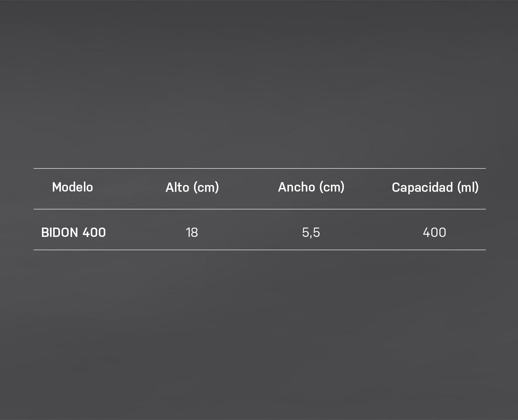Click the width value 5,5
The height and width of the screenshot is (420, 518).
311,233
